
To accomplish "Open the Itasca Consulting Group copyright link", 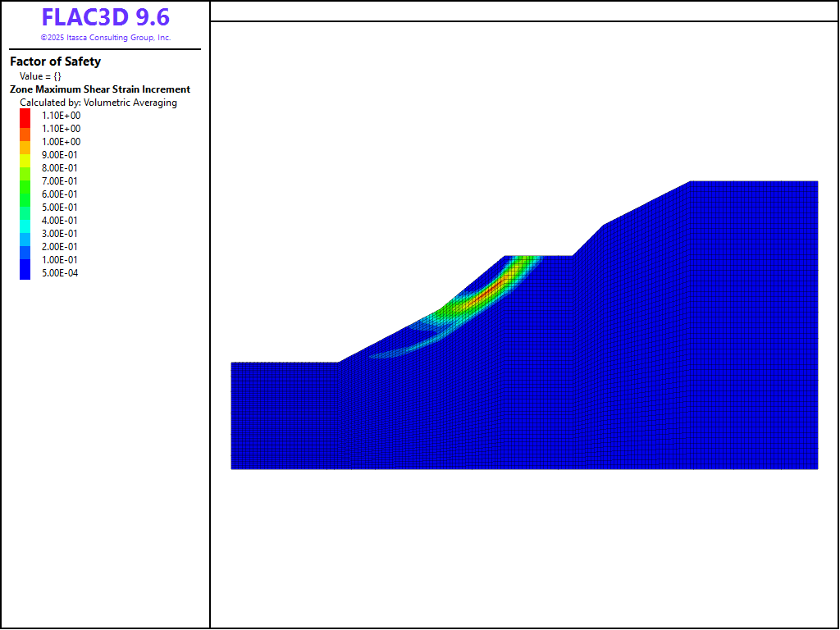I will tap(105, 38).
